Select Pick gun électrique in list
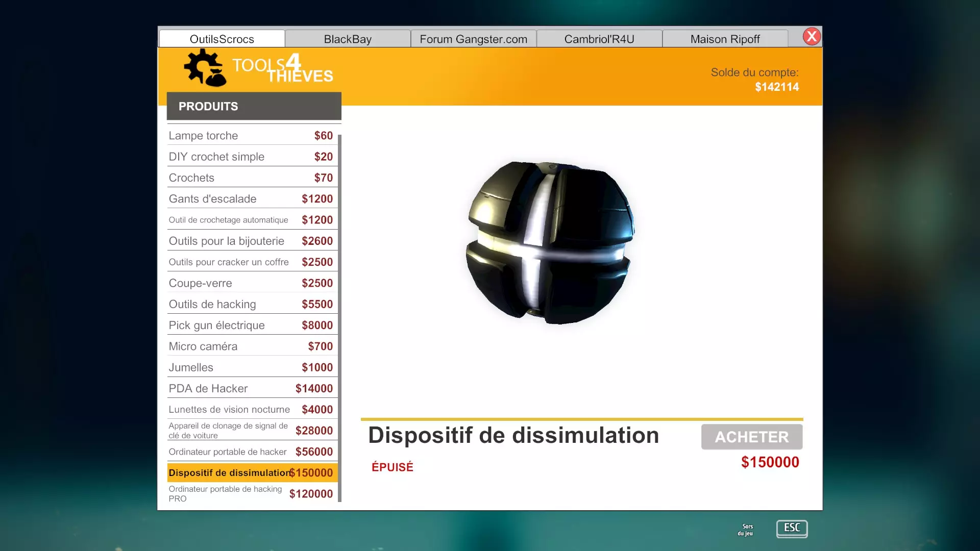980x551 pixels. (x=251, y=325)
